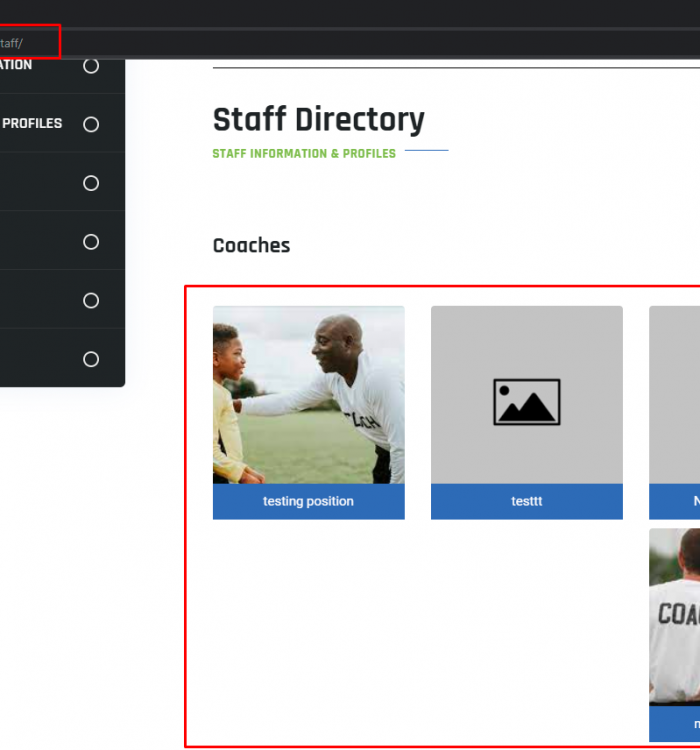Screen dimensions: 700x750
Task: Open the coach and child photo card
Action: pyautogui.click(x=309, y=395)
